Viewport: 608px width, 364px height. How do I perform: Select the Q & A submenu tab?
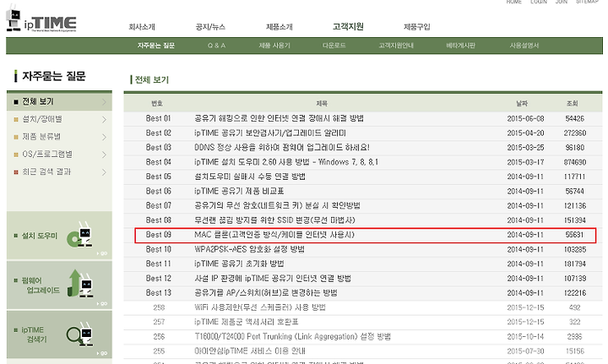coord(216,46)
